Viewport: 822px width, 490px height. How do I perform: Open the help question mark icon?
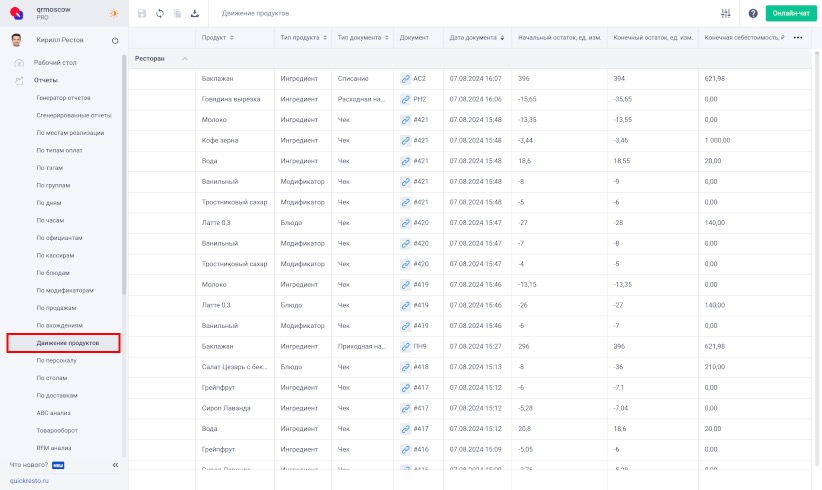click(x=753, y=14)
